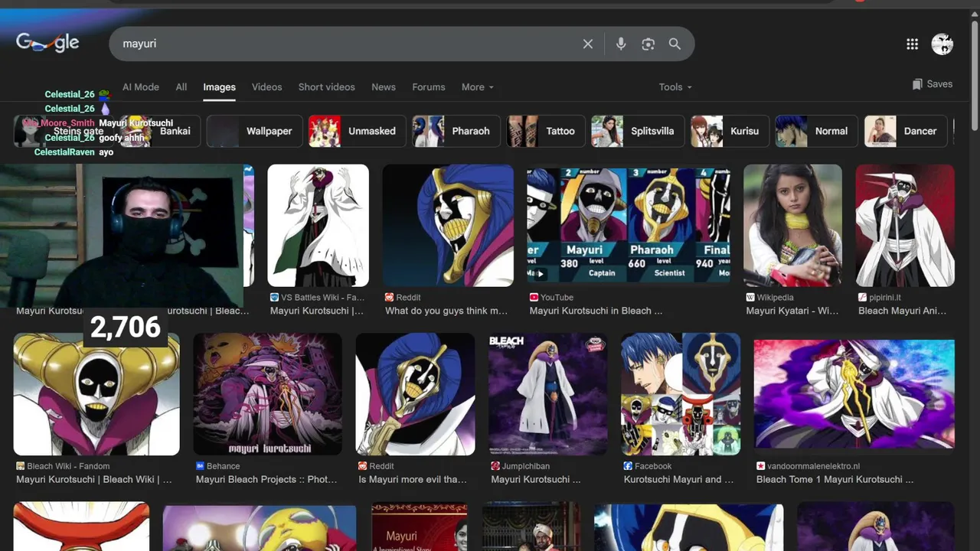The image size is (980, 551).
Task: Switch to the All results tab
Action: coord(181,87)
